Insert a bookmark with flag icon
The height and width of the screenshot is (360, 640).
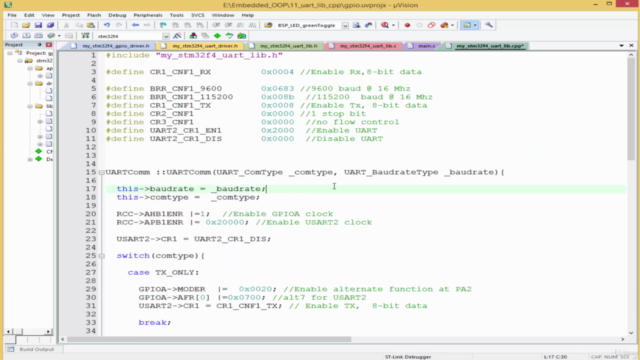163,25
